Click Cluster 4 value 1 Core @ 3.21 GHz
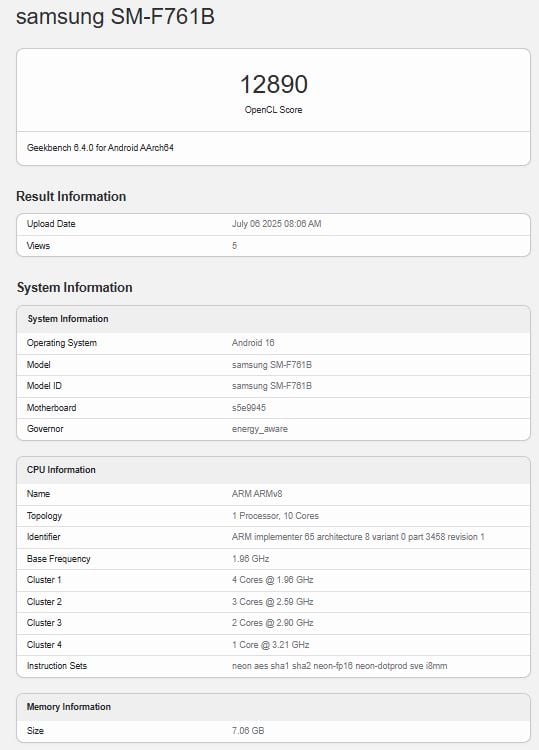 [271, 645]
